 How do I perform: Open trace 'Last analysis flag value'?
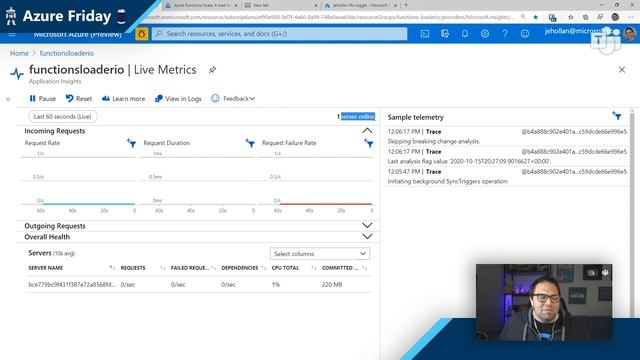[507, 156]
